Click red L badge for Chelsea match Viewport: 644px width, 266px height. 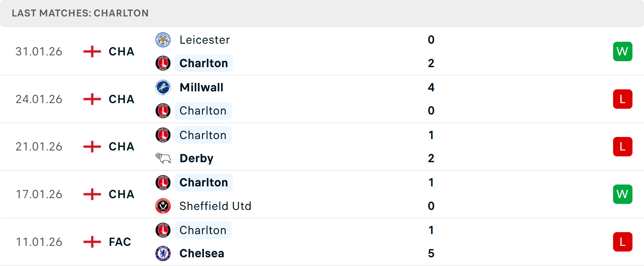623,242
